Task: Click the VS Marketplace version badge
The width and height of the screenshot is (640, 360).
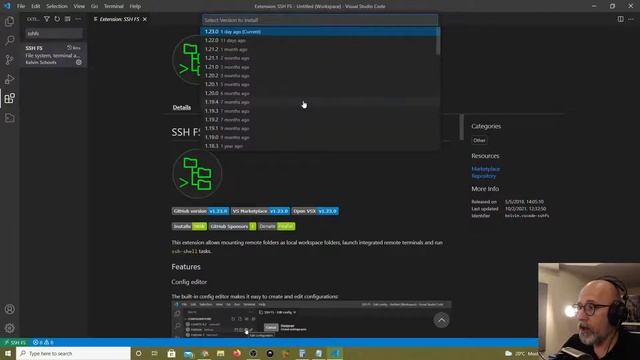Action: [x=260, y=211]
